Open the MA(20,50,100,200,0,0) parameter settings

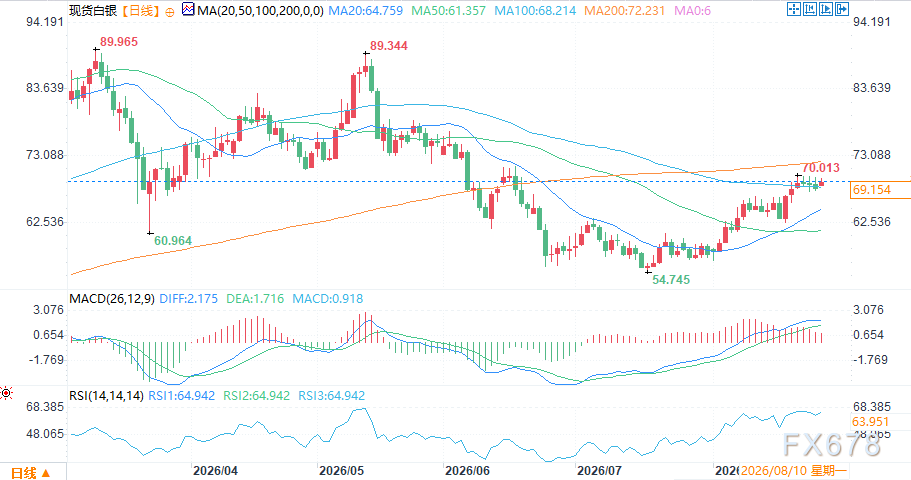(x=260, y=10)
